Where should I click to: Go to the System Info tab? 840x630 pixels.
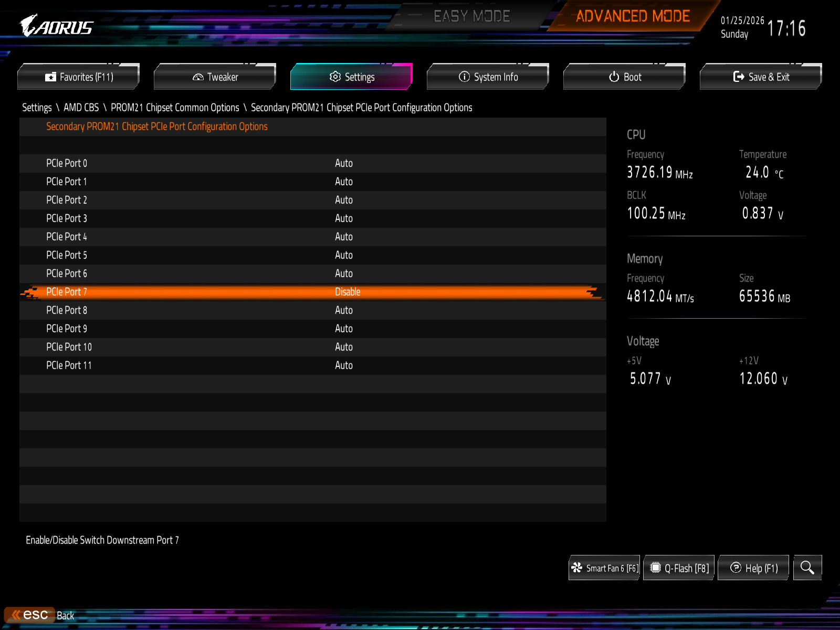coord(488,77)
